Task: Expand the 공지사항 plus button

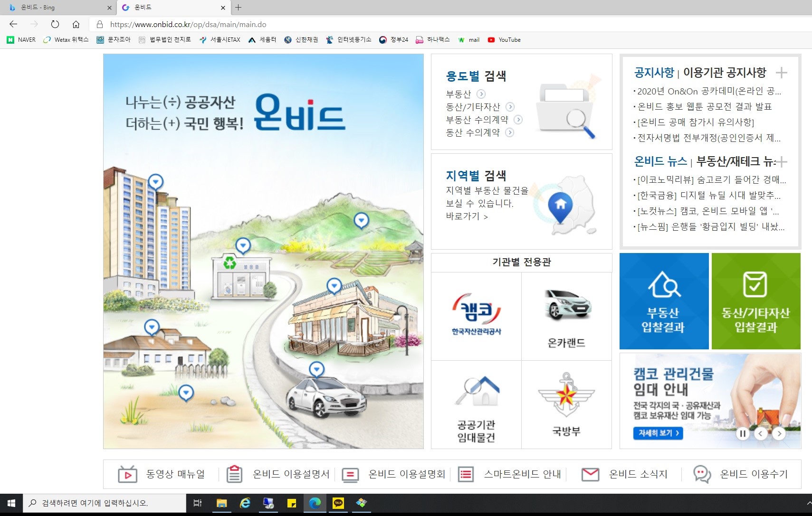Action: [782, 73]
